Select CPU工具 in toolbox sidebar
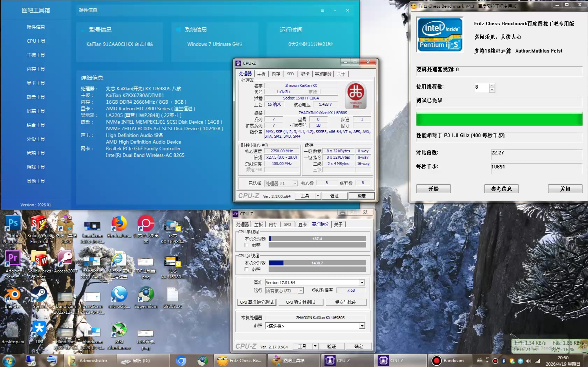This screenshot has width=588, height=367. pos(36,41)
